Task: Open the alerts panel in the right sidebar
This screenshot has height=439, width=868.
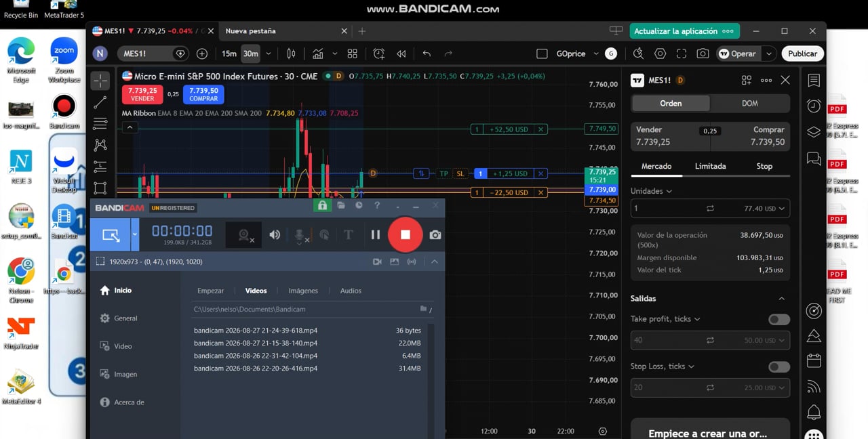Action: pos(814,106)
